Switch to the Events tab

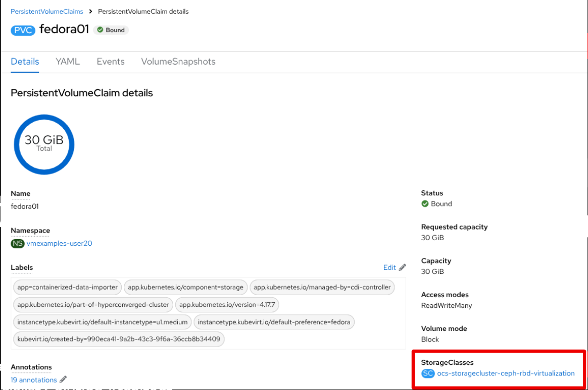coord(111,62)
